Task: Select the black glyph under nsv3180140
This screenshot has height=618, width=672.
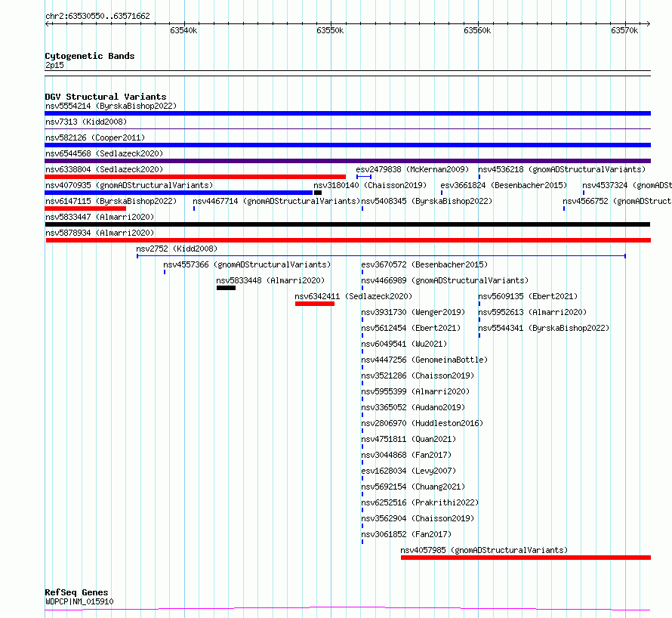Action: point(318,193)
